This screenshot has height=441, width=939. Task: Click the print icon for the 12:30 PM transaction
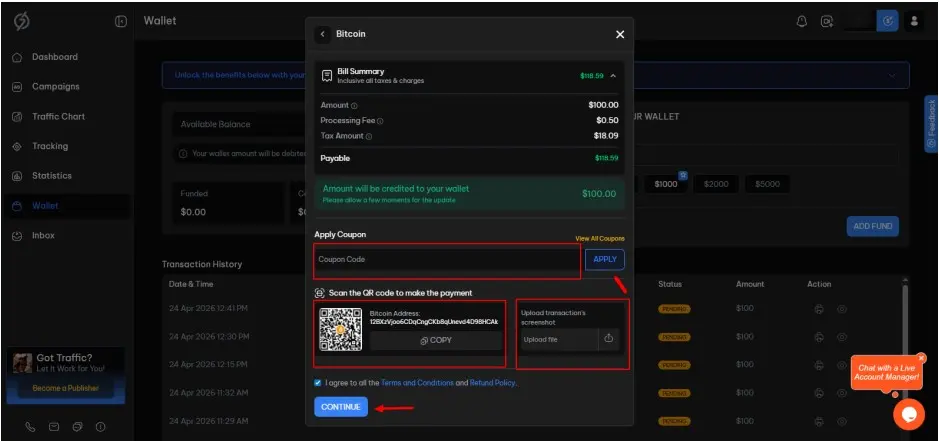point(819,337)
